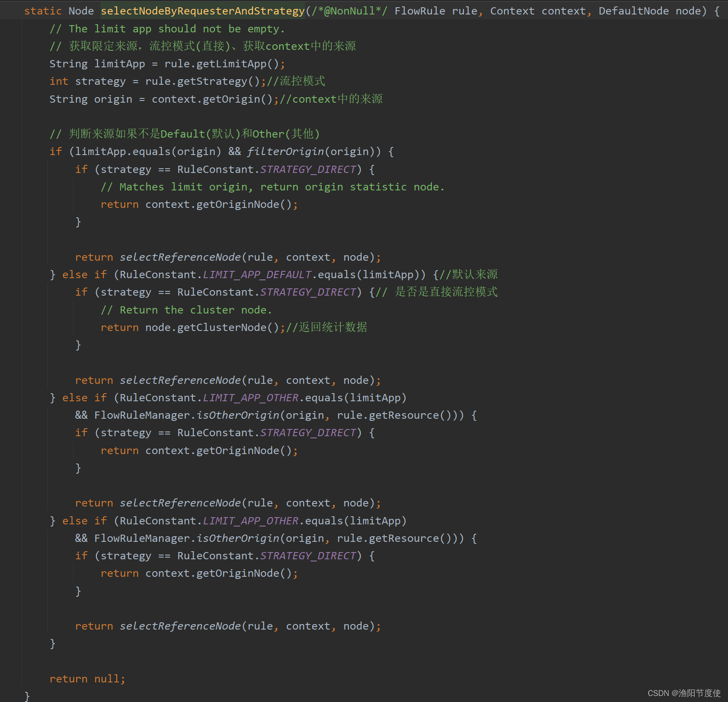Click the LIMIT_APP_DEFAULT constant
728x702 pixels.
click(257, 275)
